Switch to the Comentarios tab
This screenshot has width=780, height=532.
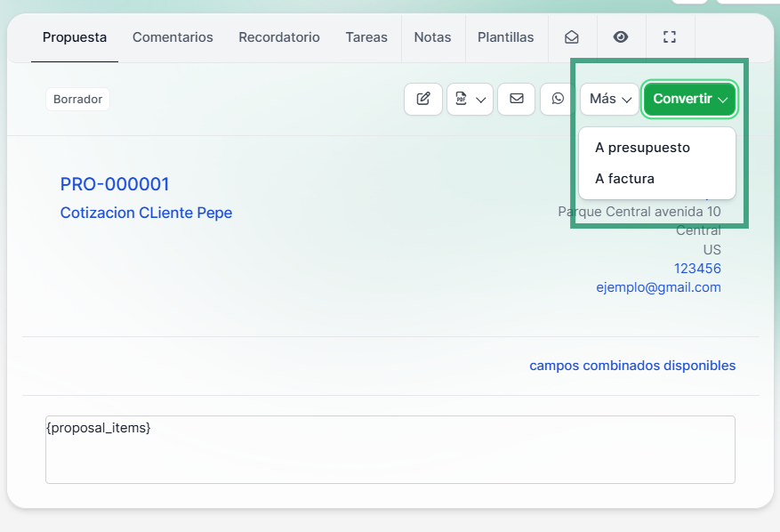coord(173,37)
